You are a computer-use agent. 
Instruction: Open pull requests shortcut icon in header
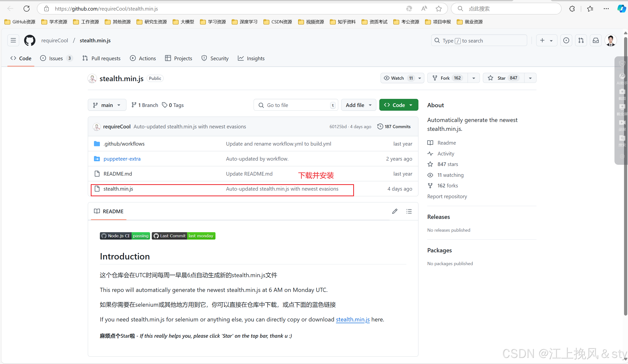coord(581,40)
